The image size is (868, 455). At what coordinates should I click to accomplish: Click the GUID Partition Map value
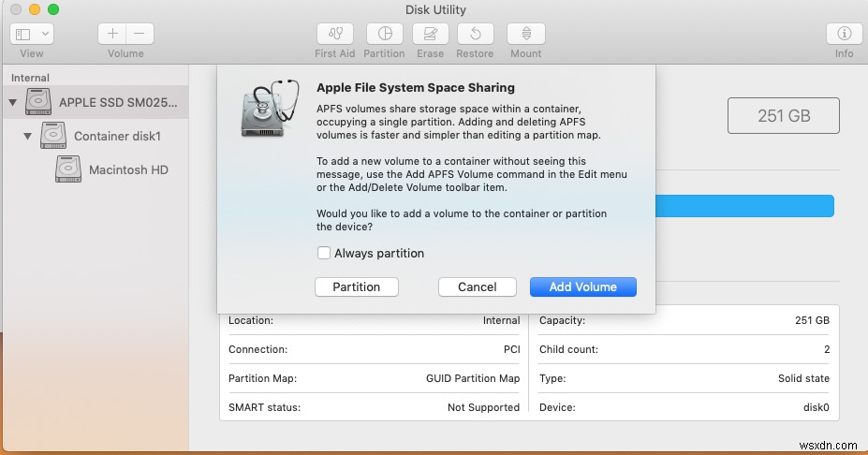[473, 378]
